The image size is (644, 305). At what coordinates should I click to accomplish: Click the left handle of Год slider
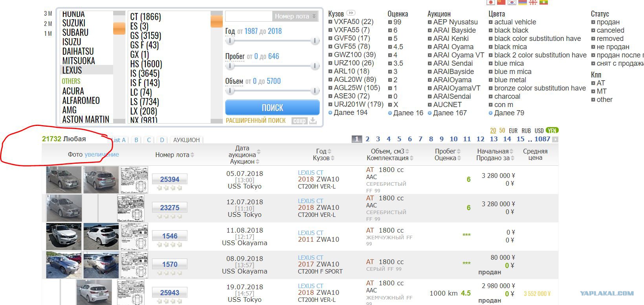pos(230,41)
